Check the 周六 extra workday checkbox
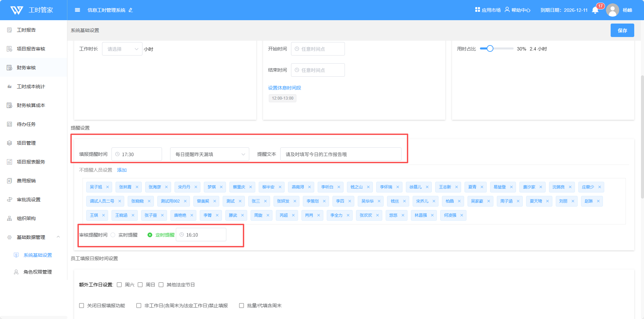 [119, 285]
